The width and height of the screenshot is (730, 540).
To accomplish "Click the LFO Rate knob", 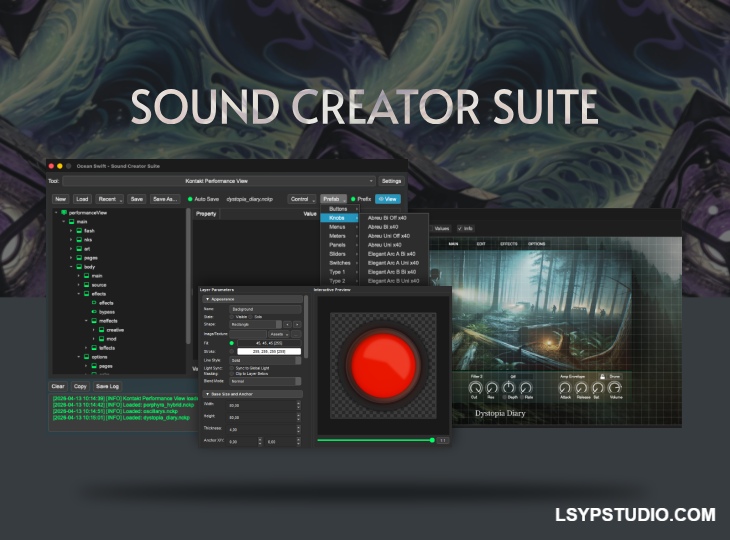I will pyautogui.click(x=526, y=387).
